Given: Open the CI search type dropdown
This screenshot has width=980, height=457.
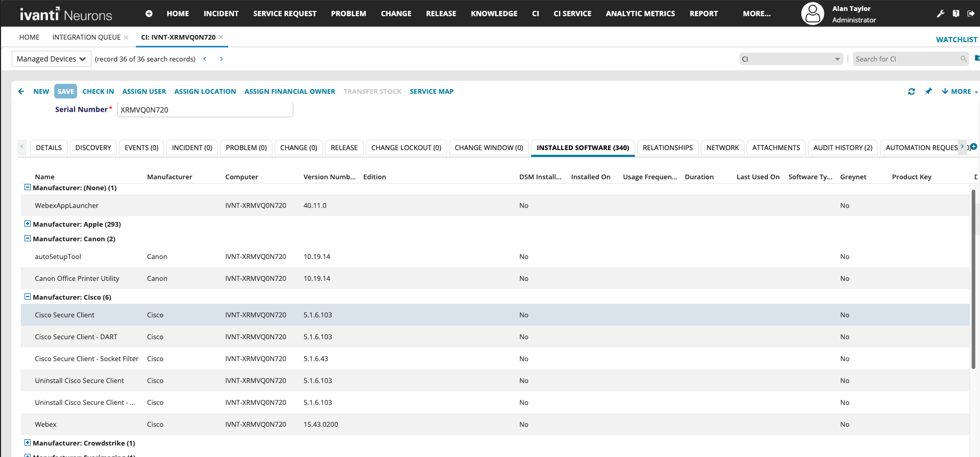Looking at the screenshot, I should 790,59.
